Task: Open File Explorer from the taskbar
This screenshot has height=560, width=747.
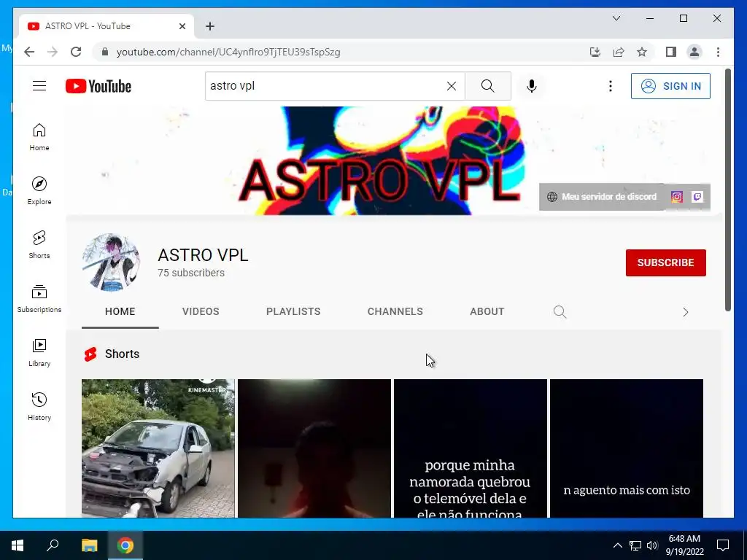Action: 89,545
